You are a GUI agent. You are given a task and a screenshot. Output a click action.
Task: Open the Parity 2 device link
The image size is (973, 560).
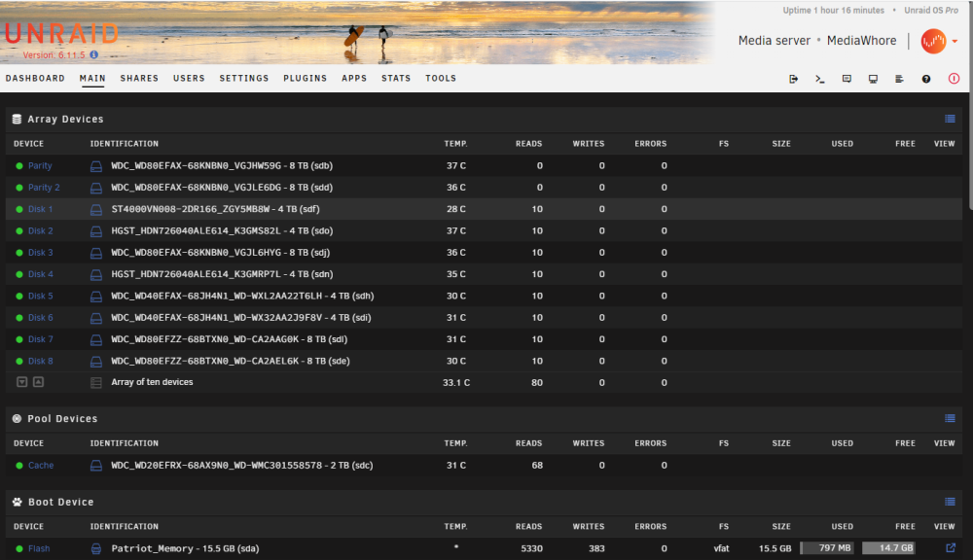coord(44,188)
